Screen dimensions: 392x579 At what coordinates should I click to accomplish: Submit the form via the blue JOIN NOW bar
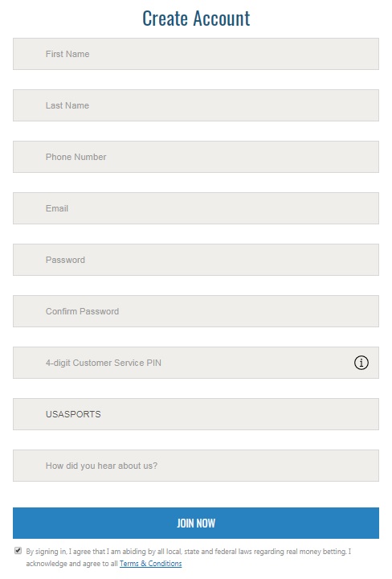tap(196, 523)
